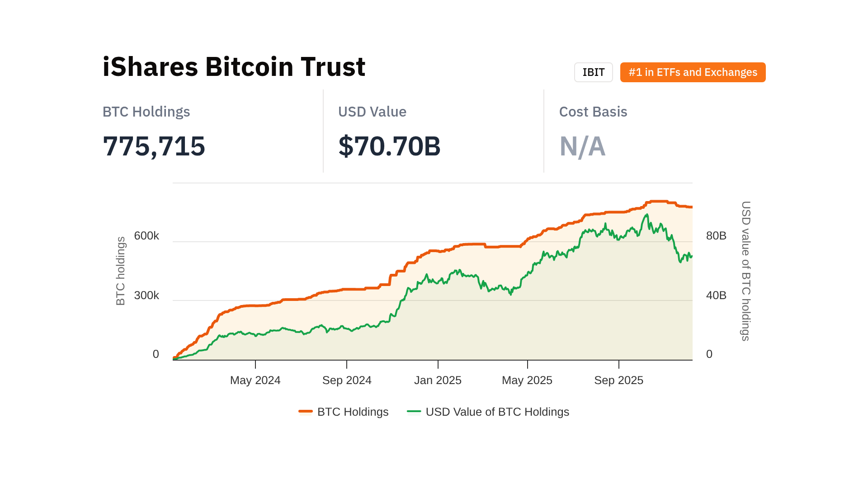Click the IBIT ticker badge
This screenshot has height=488, width=868.
593,72
